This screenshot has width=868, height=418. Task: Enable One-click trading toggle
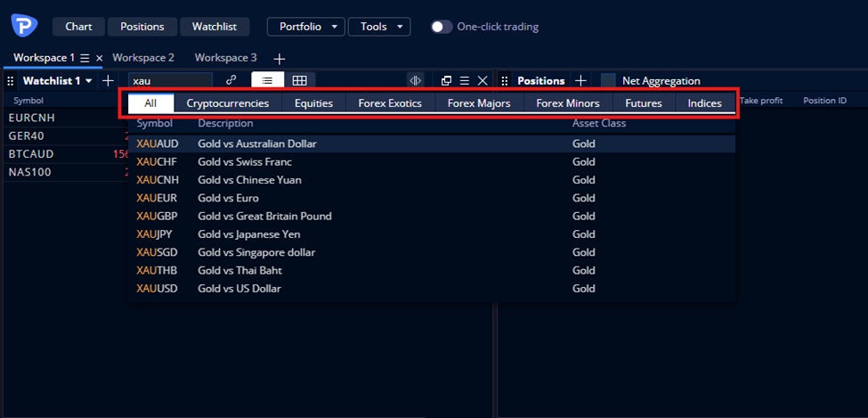442,27
